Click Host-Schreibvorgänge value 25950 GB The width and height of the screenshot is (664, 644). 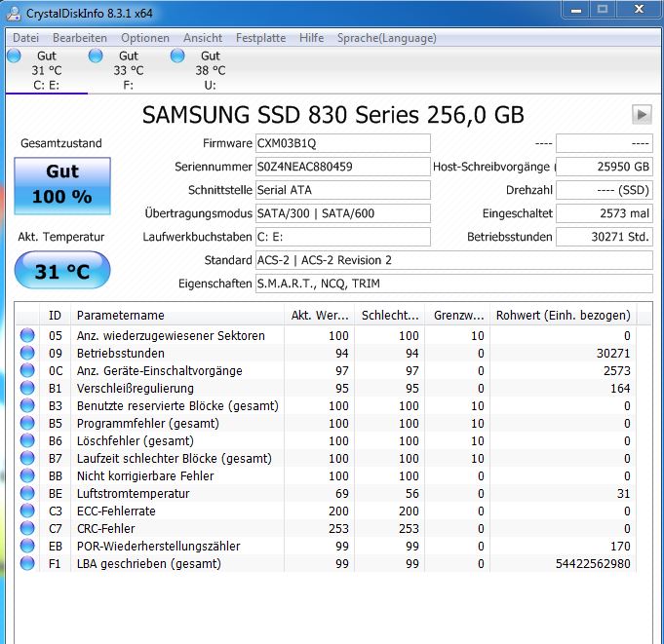coord(605,167)
